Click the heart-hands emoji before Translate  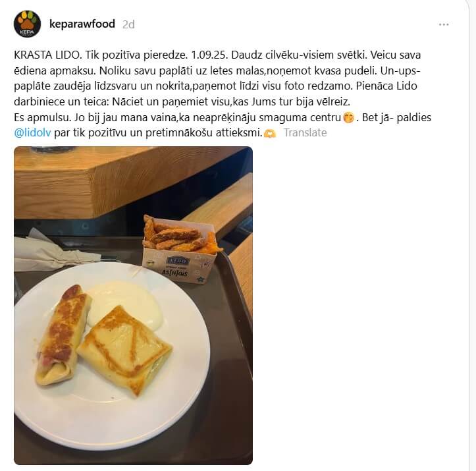pos(269,133)
